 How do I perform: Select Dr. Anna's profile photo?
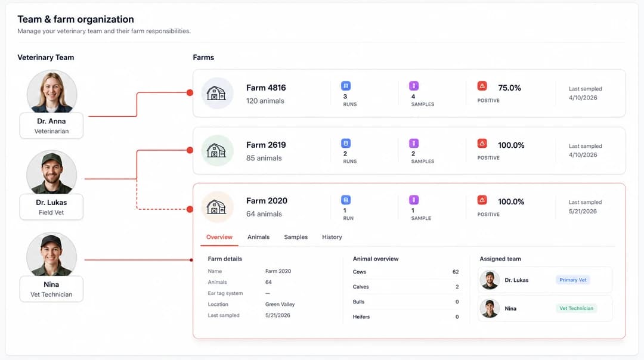pos(52,92)
